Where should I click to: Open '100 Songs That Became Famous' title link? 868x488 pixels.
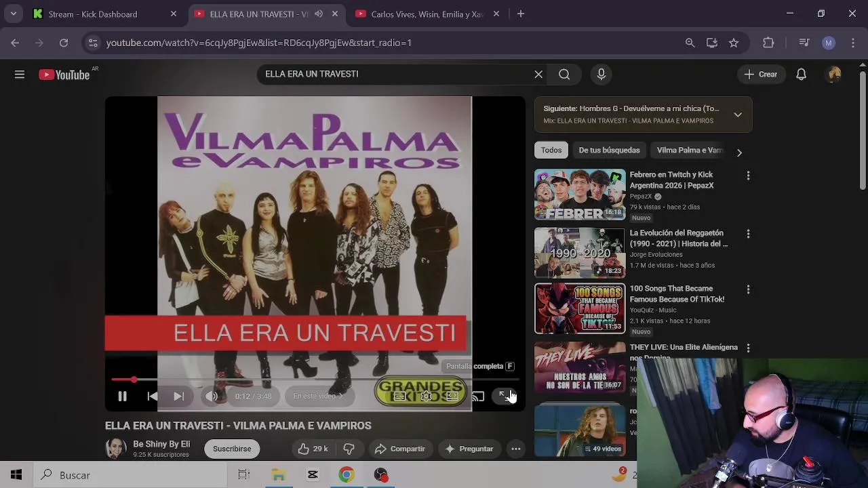tap(677, 293)
